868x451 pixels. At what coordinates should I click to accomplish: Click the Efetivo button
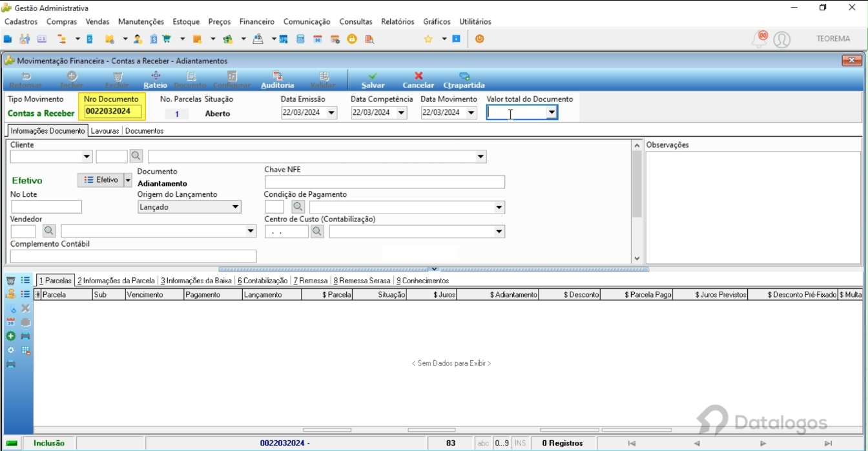tap(100, 180)
